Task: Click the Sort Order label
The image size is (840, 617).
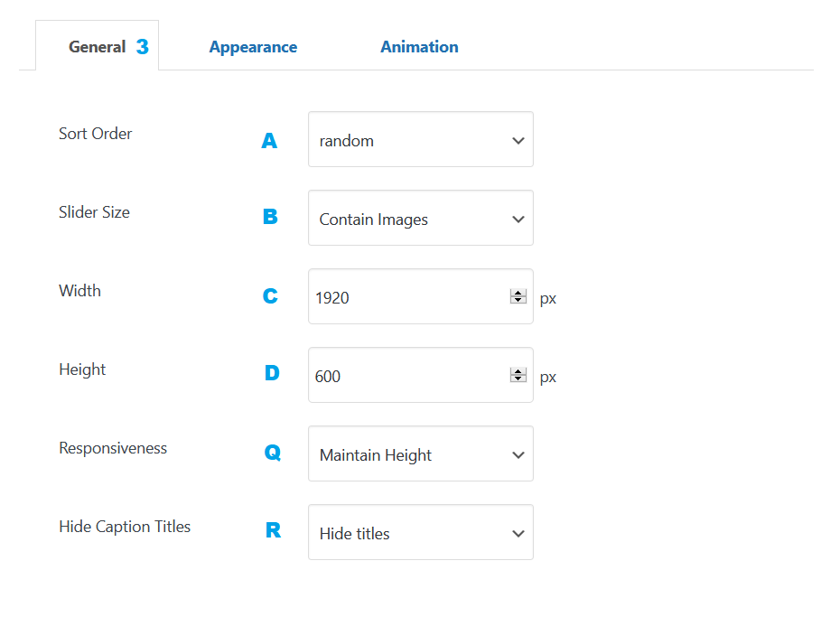Action: pyautogui.click(x=96, y=134)
